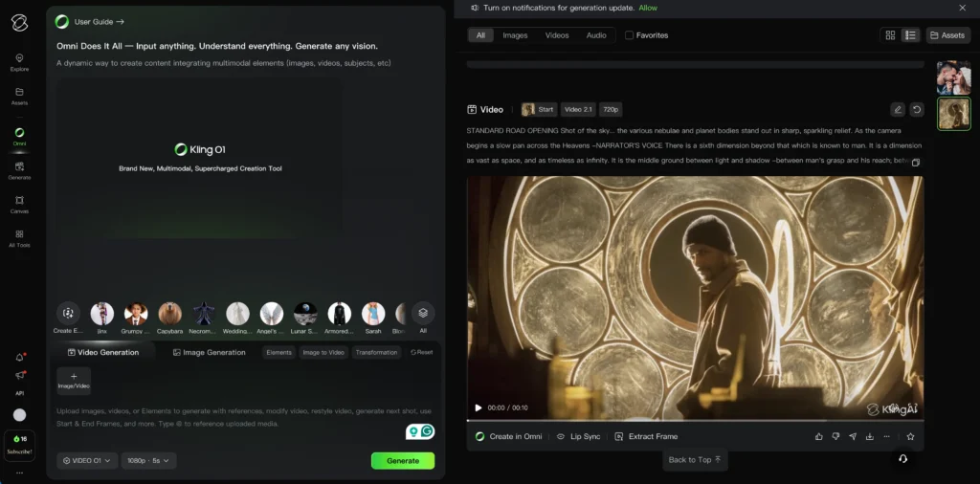
Task: Open the Explore section
Action: click(x=19, y=62)
